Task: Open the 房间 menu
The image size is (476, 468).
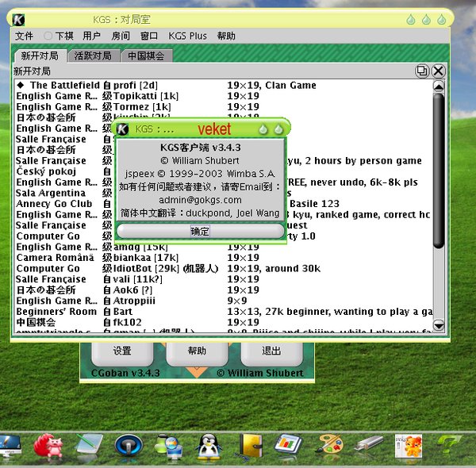Action: 121,36
